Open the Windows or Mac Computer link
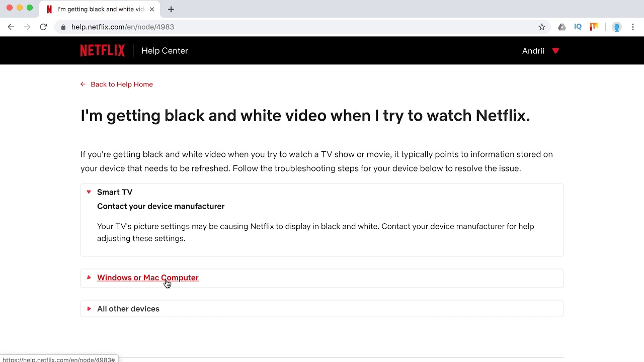 148,278
